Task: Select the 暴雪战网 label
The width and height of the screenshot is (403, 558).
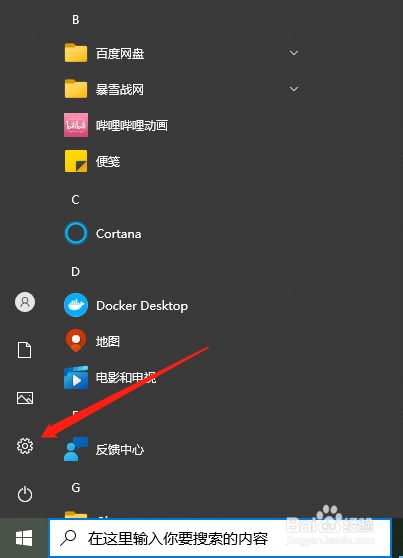Action: 120,89
